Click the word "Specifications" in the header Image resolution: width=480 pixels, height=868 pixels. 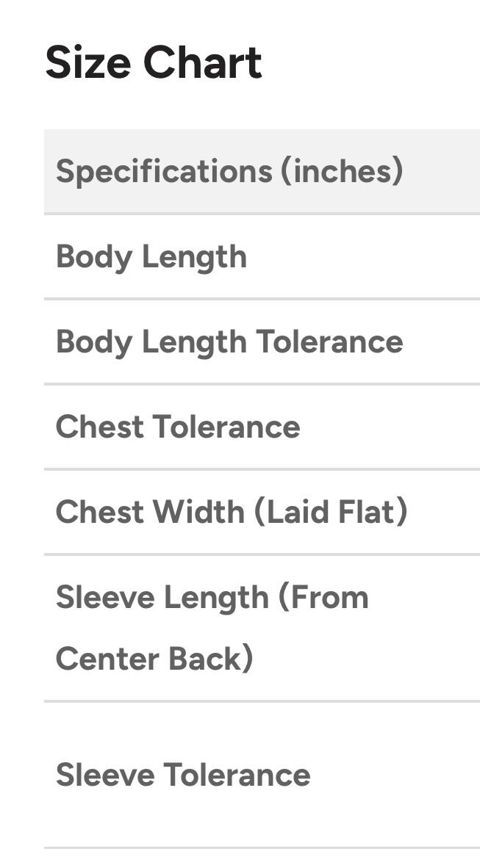(162, 171)
